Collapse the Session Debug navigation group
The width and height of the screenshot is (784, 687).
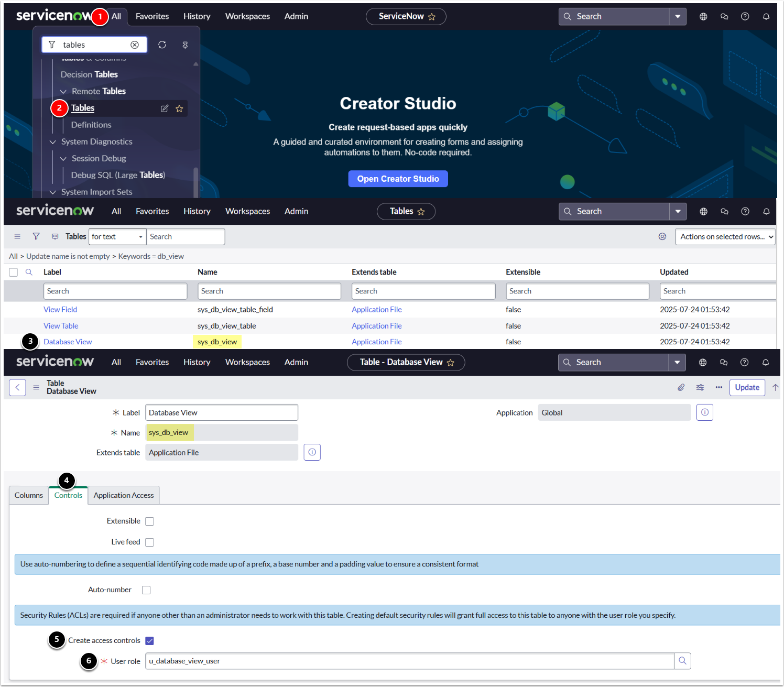[x=63, y=159]
